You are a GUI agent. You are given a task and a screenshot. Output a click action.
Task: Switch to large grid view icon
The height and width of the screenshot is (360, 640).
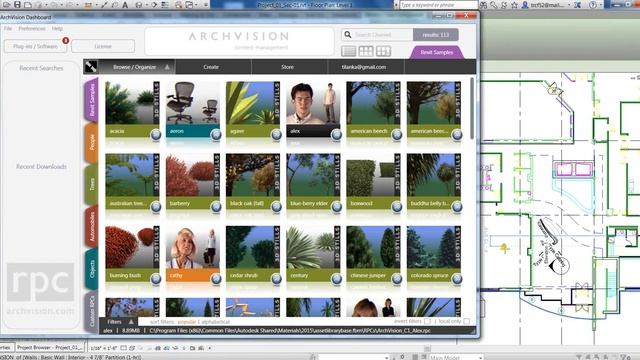point(383,51)
